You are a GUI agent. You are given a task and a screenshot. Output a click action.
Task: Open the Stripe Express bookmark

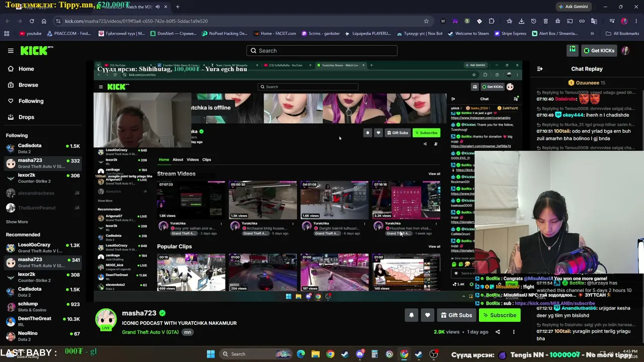510,34
